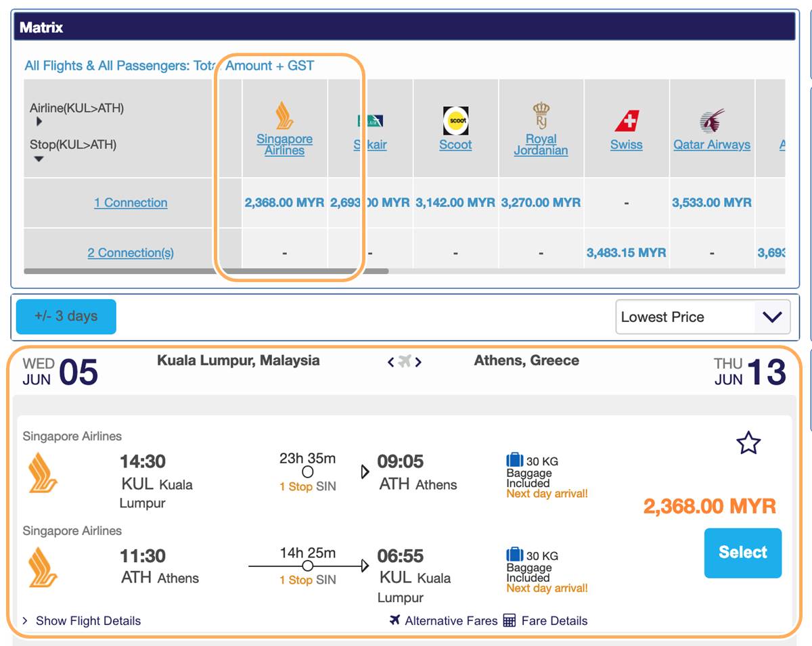Click the 11:30 ATH departure time
The height and width of the screenshot is (646, 812).
click(143, 556)
